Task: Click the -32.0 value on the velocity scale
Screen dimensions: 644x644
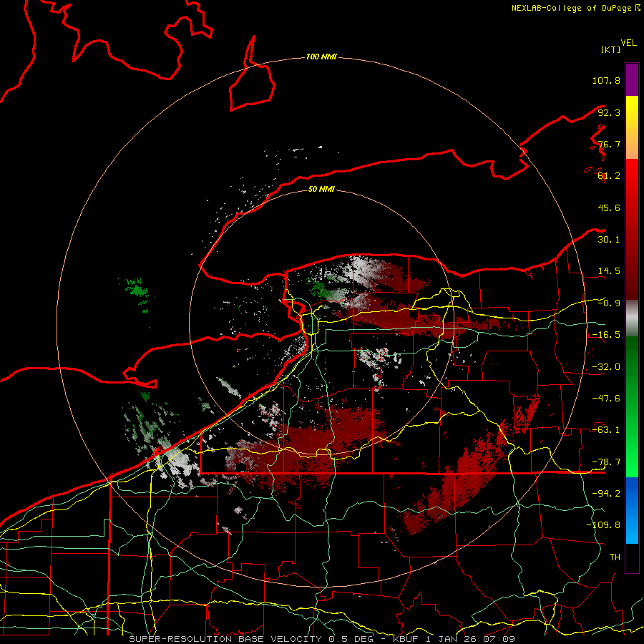Action: [606, 367]
